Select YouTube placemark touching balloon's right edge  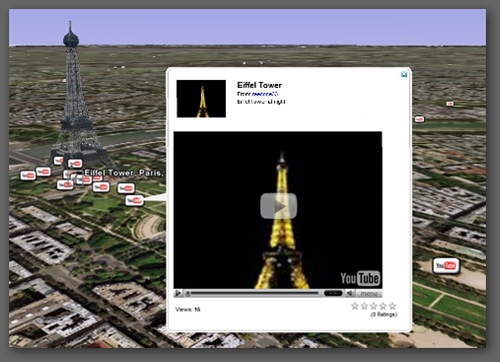[419, 119]
